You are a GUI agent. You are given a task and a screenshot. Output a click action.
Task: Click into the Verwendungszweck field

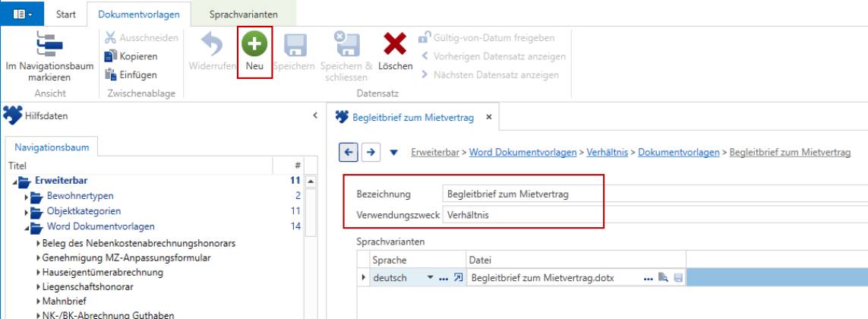pos(655,215)
